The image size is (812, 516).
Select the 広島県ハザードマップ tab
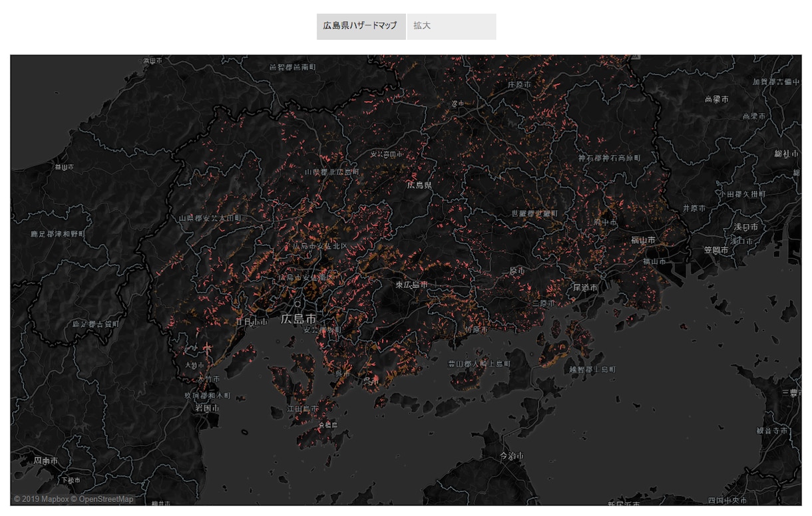click(x=361, y=26)
